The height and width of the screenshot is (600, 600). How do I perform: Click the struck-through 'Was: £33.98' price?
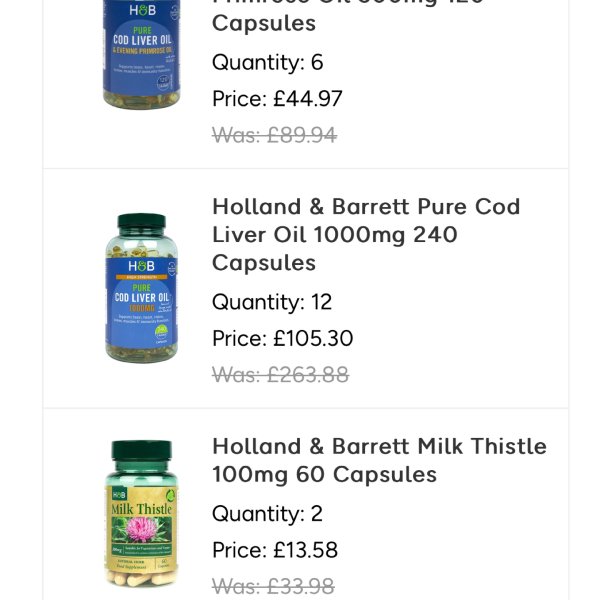[273, 586]
